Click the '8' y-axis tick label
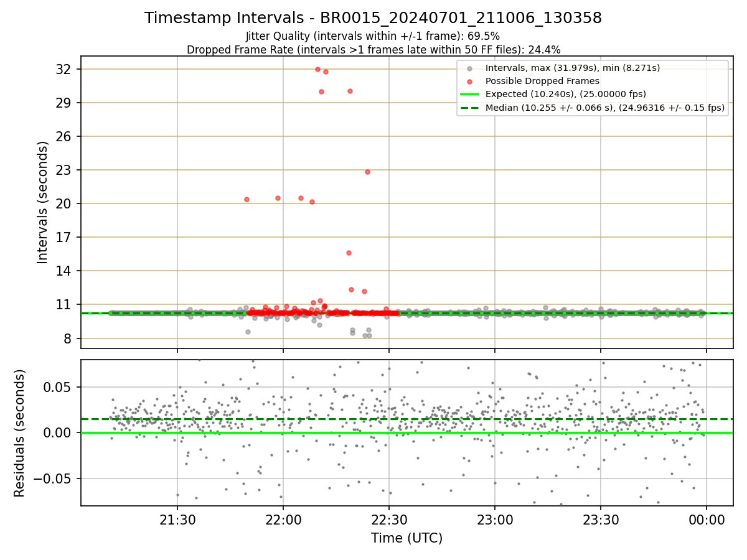Viewport: 747px width, 560px height. click(x=68, y=338)
